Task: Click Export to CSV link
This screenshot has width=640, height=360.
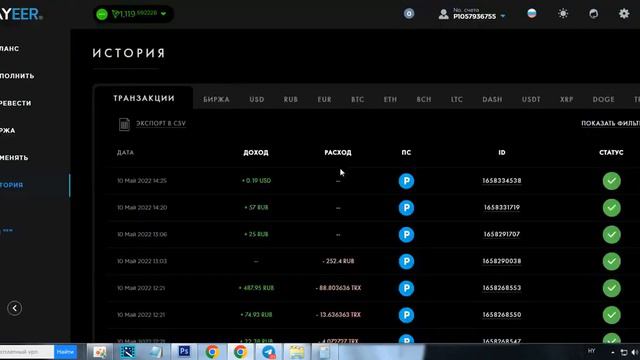Action: pyautogui.click(x=161, y=123)
